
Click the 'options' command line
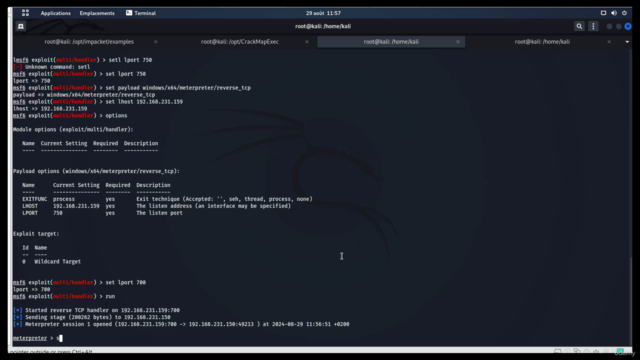coord(70,116)
